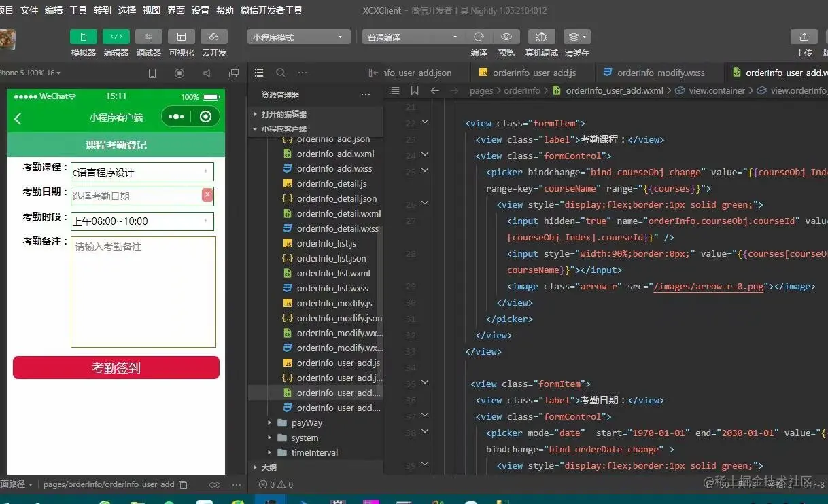Open the explorer list icon

259,73
